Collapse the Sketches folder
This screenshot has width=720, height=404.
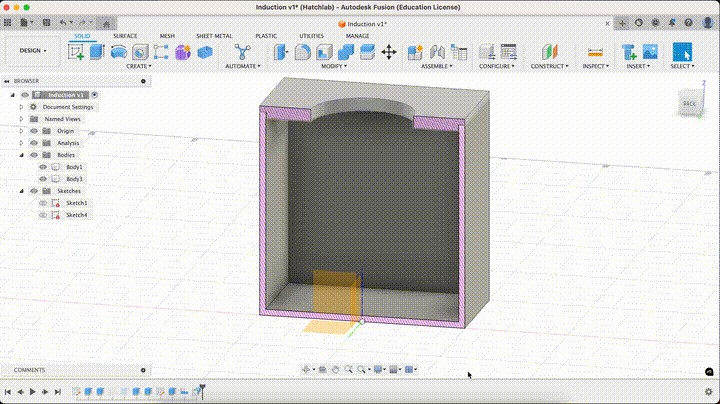21,191
